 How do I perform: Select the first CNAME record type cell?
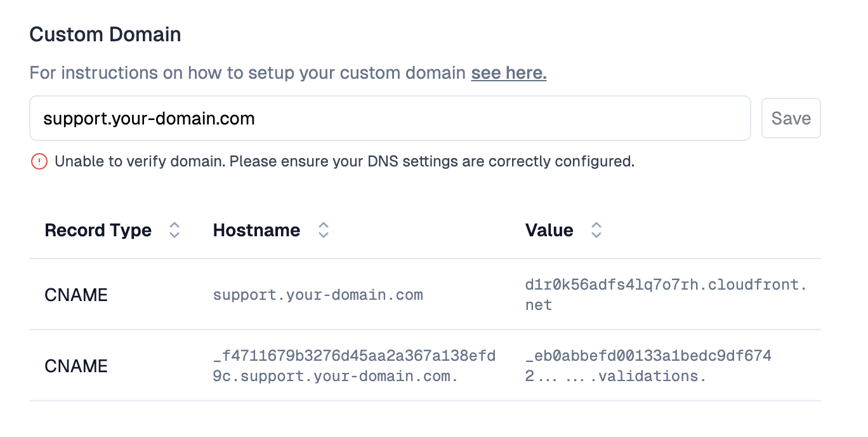[x=76, y=295]
